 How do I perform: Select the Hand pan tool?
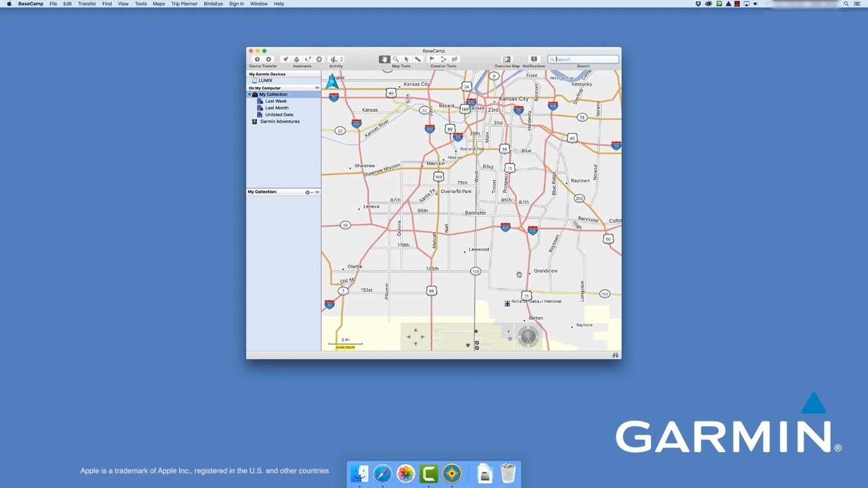(x=384, y=60)
